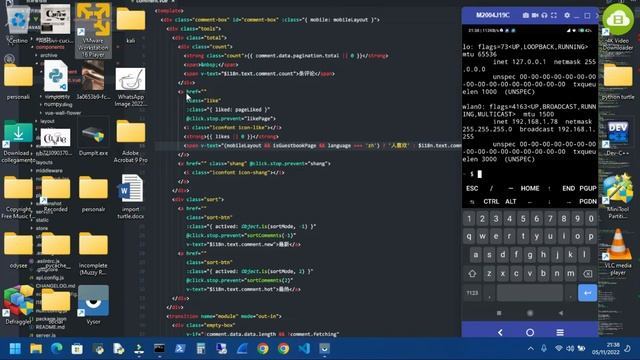Tap the letter q key

point(469,236)
